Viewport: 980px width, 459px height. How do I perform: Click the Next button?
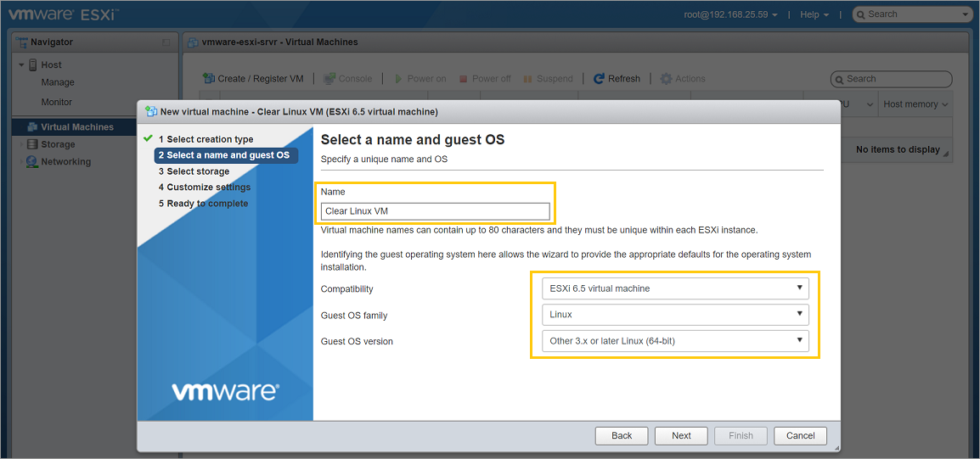coord(681,435)
